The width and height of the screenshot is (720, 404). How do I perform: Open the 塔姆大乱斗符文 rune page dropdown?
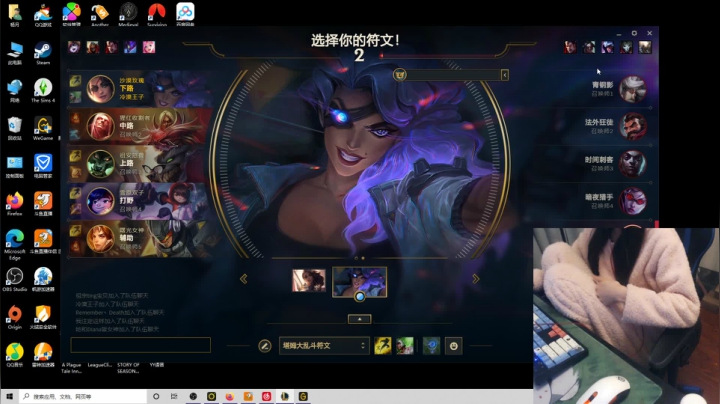324,346
